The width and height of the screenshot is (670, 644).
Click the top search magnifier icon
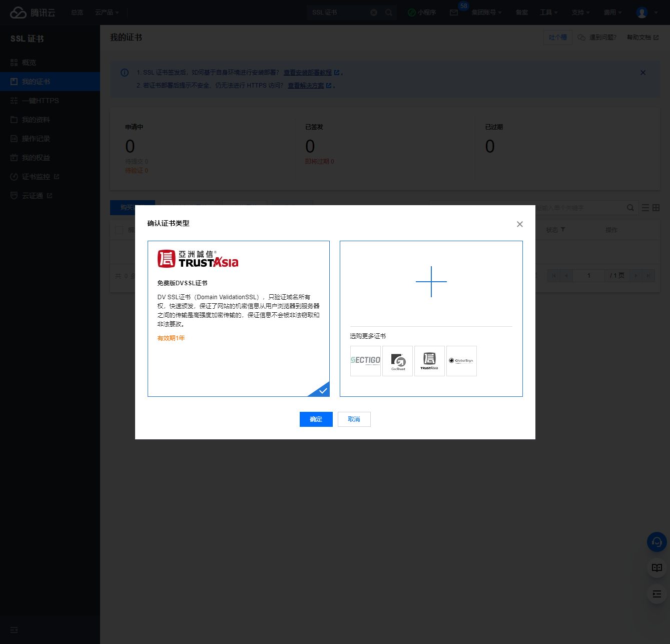pos(389,13)
